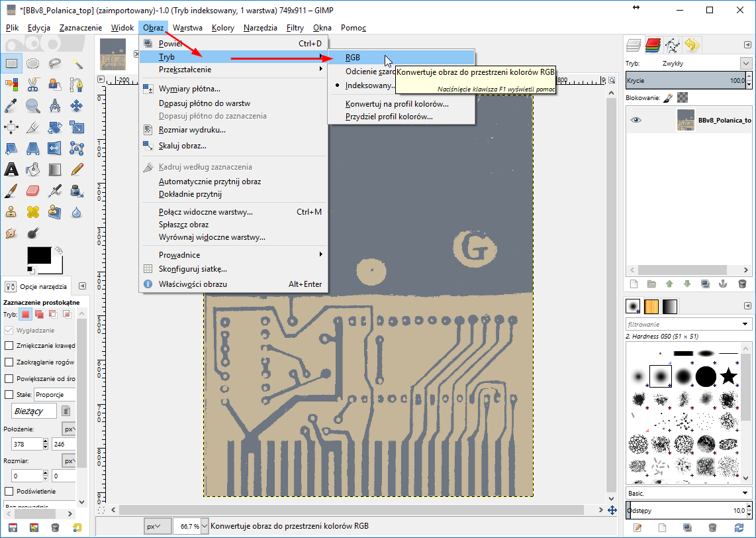This screenshot has height=538, width=756.
Task: Open the Basic brush tag dropdown
Action: [x=745, y=493]
